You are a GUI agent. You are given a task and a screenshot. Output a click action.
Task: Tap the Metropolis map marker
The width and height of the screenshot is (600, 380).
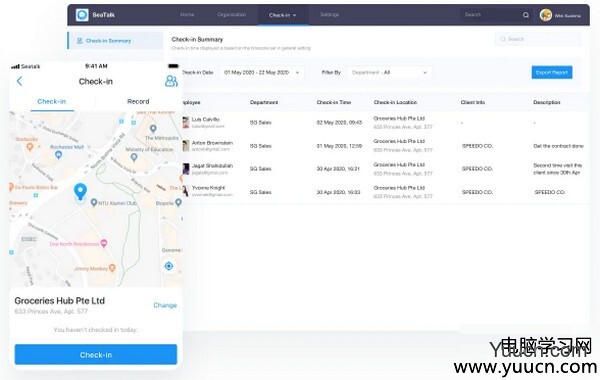(x=153, y=128)
